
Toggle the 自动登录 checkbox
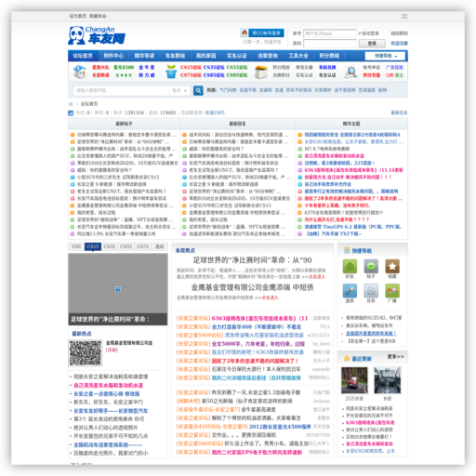click(x=360, y=33)
